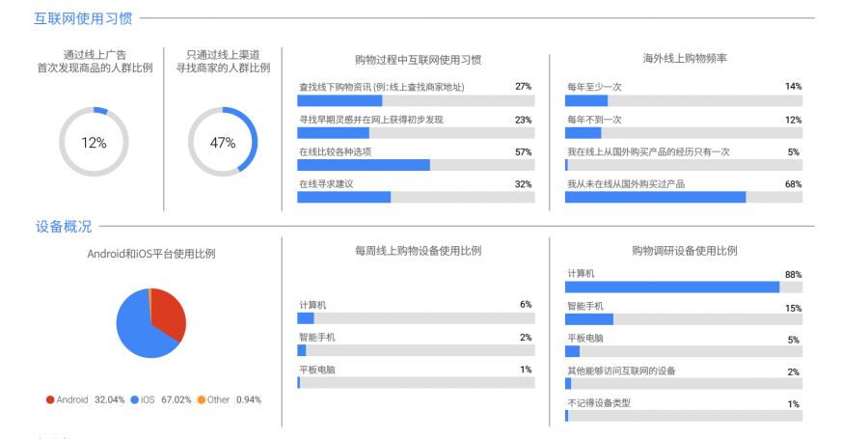Click the 海外线上购物频率 chart title
The width and height of the screenshot is (868, 439).
[684, 58]
